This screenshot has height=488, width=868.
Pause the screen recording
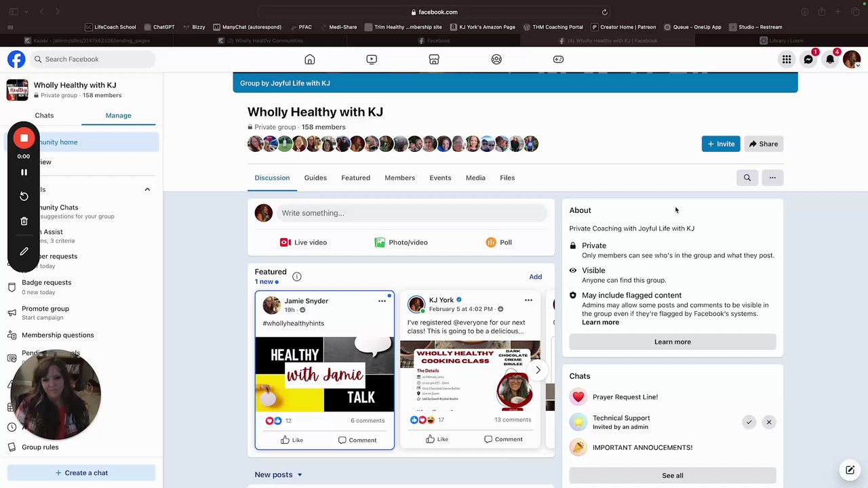(x=24, y=172)
